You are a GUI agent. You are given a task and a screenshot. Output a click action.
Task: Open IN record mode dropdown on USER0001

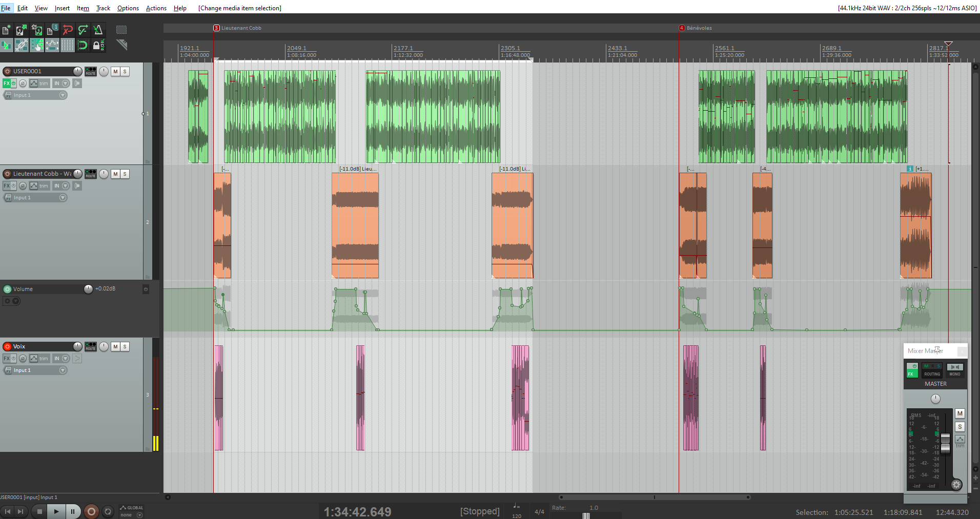click(61, 83)
